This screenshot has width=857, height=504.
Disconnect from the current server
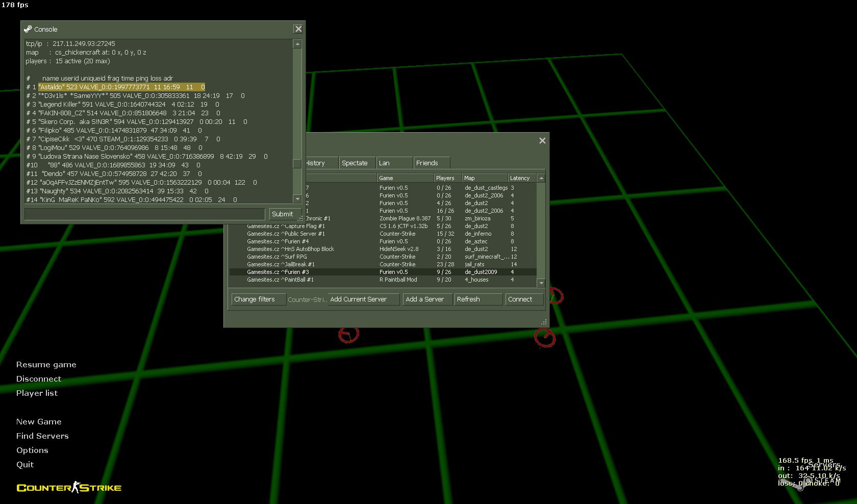click(39, 379)
